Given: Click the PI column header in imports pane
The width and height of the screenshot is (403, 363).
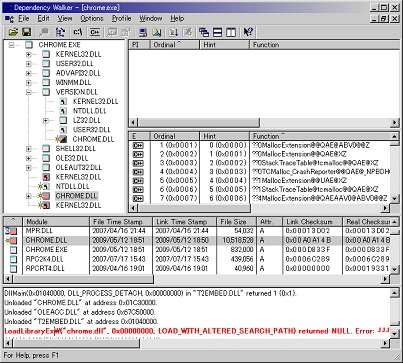Looking at the screenshot, I should [139, 45].
